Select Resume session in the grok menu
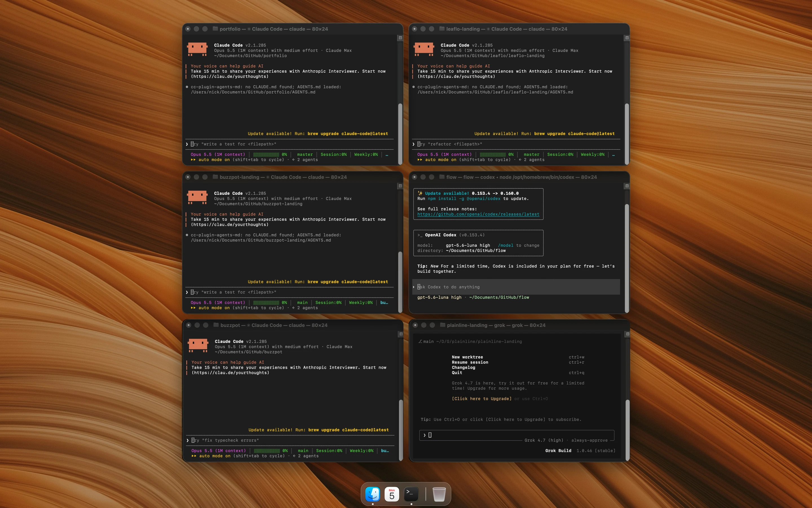 coord(470,362)
